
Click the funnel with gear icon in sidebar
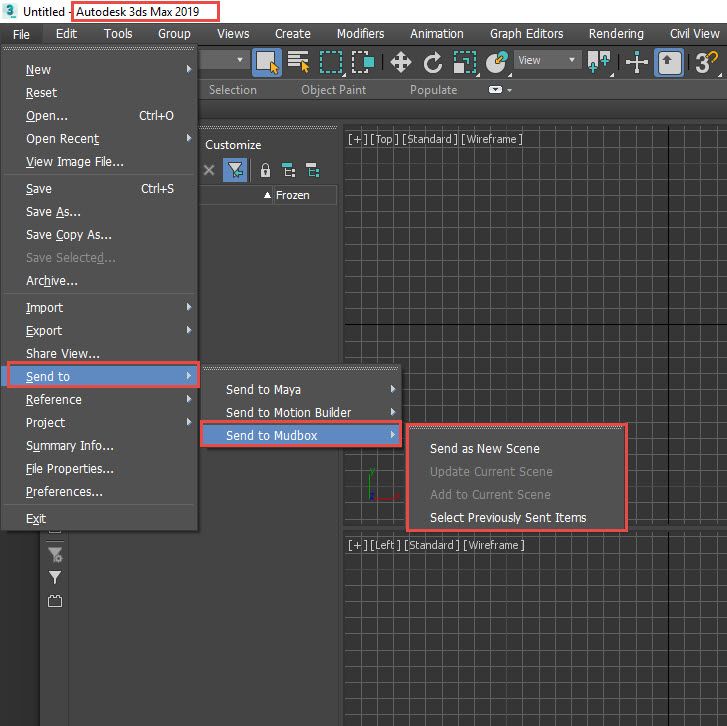pyautogui.click(x=55, y=554)
